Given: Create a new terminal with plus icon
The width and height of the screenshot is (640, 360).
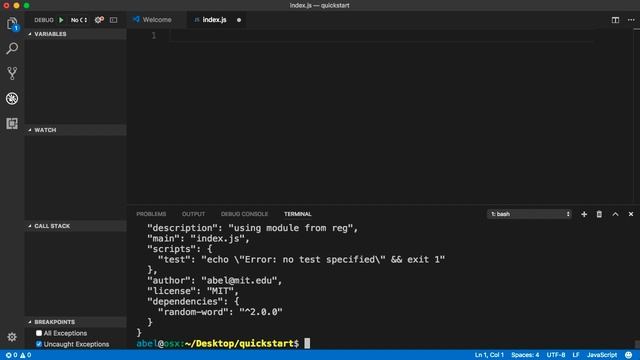Looking at the screenshot, I should pyautogui.click(x=584, y=214).
